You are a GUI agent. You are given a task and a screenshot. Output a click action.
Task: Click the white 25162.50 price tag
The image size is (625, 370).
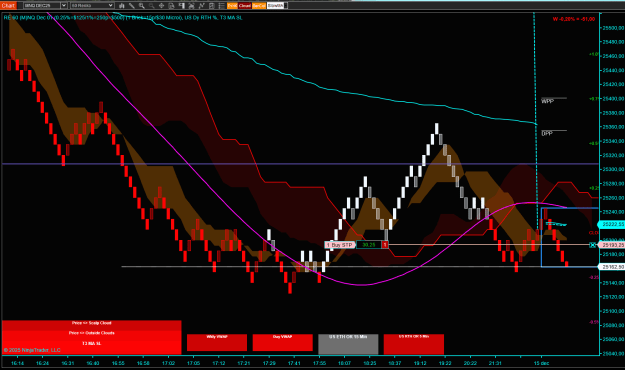612,267
